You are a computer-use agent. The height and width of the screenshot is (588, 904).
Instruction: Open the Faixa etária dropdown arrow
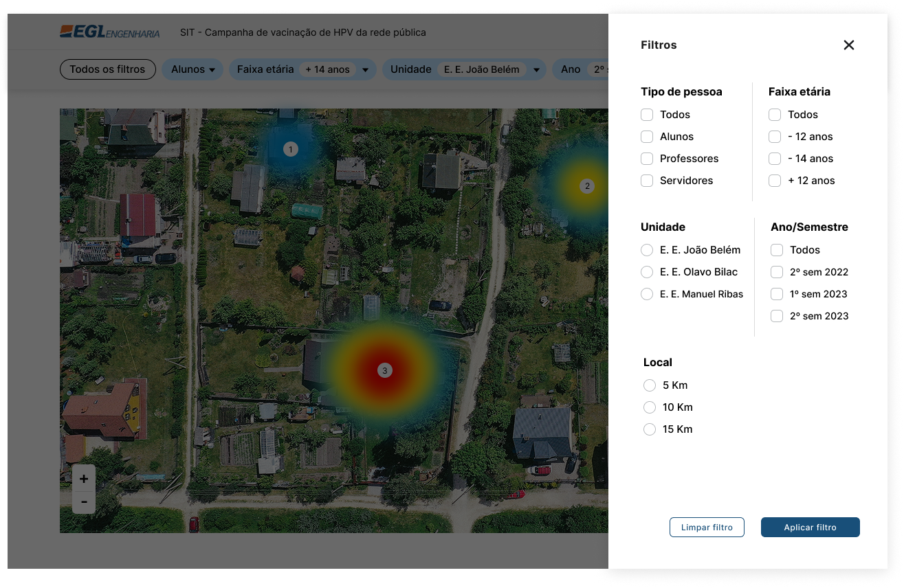(365, 70)
